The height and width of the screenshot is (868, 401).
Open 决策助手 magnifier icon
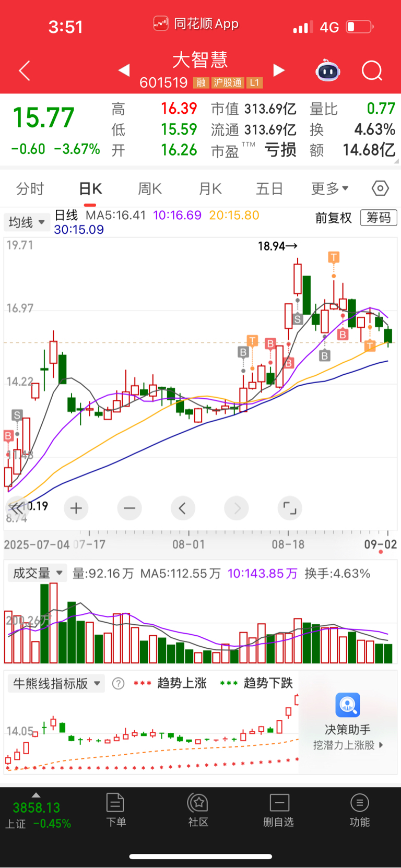(348, 705)
